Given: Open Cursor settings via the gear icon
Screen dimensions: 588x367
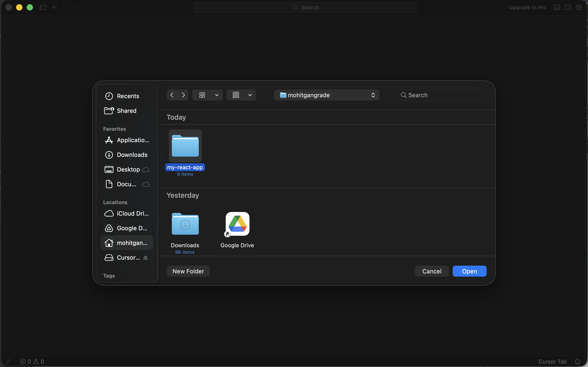Looking at the screenshot, I should (579, 7).
